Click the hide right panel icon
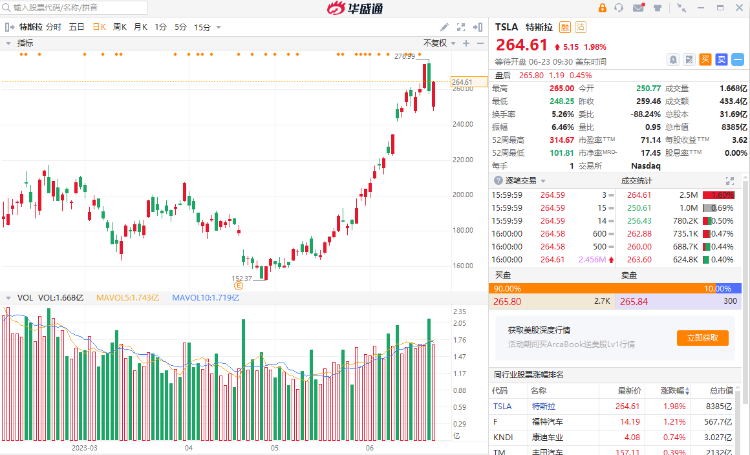Viewport: 750px width, 455px height. pos(477,27)
